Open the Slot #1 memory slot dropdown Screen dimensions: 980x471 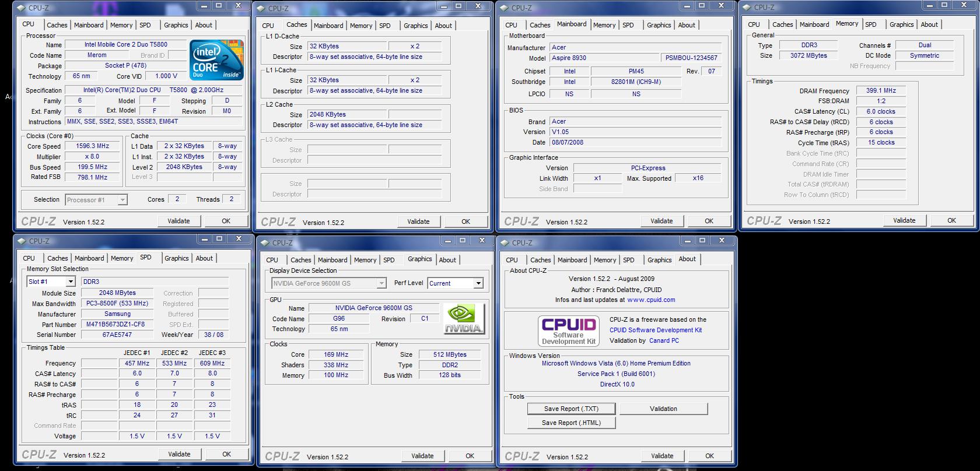(x=70, y=282)
